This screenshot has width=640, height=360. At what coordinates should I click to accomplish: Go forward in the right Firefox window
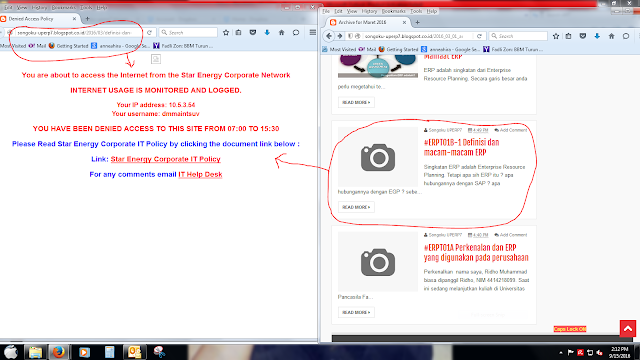coord(340,36)
